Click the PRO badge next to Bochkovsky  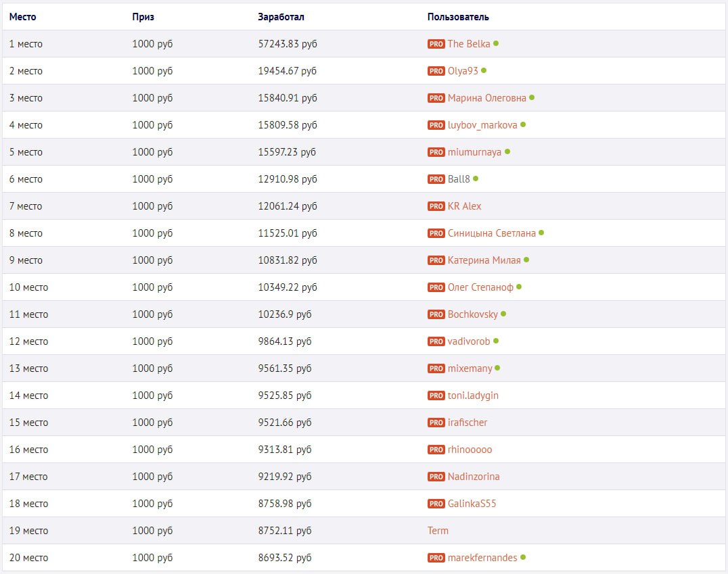[436, 314]
